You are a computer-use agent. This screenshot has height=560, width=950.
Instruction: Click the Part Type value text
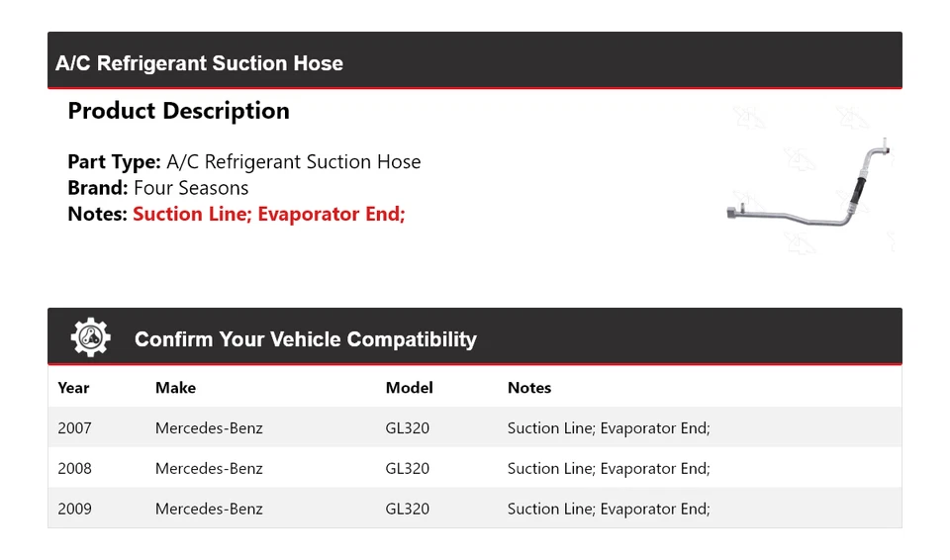[294, 162]
